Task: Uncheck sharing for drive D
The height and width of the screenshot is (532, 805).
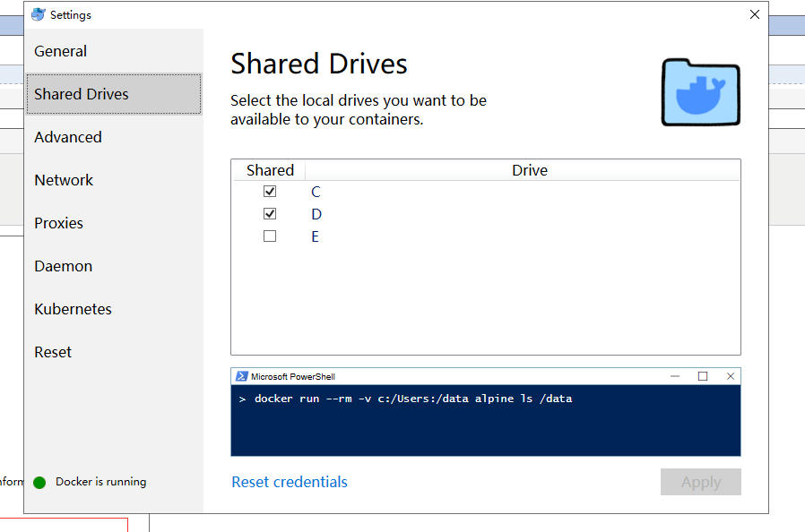Action: point(270,214)
